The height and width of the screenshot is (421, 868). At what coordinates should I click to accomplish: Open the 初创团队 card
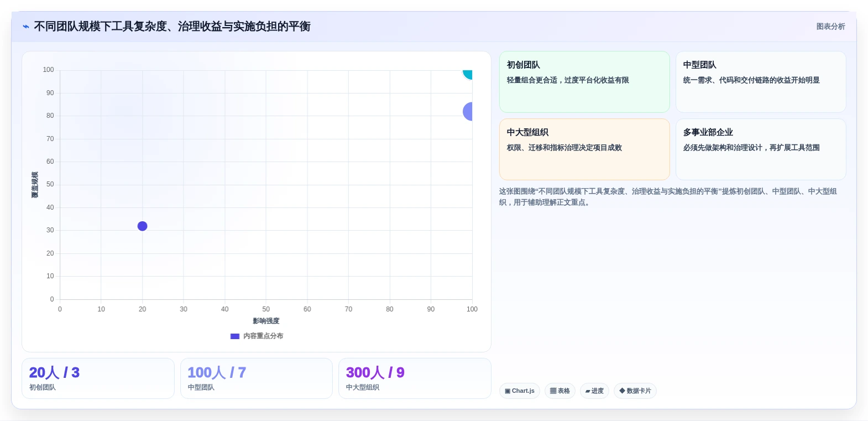click(584, 82)
